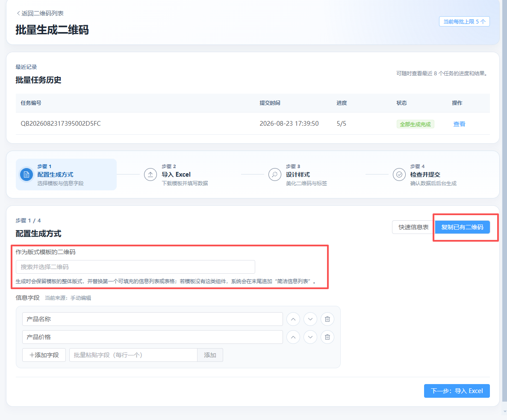Delete the 产品价格 field

click(327, 337)
